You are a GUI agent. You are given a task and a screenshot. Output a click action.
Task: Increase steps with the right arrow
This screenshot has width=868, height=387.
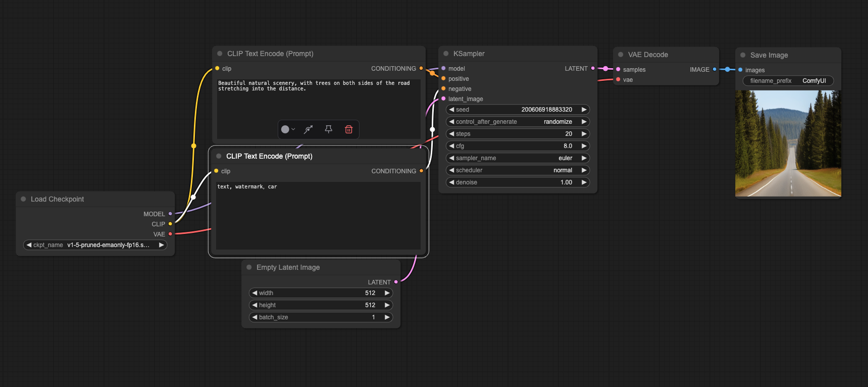pos(584,134)
